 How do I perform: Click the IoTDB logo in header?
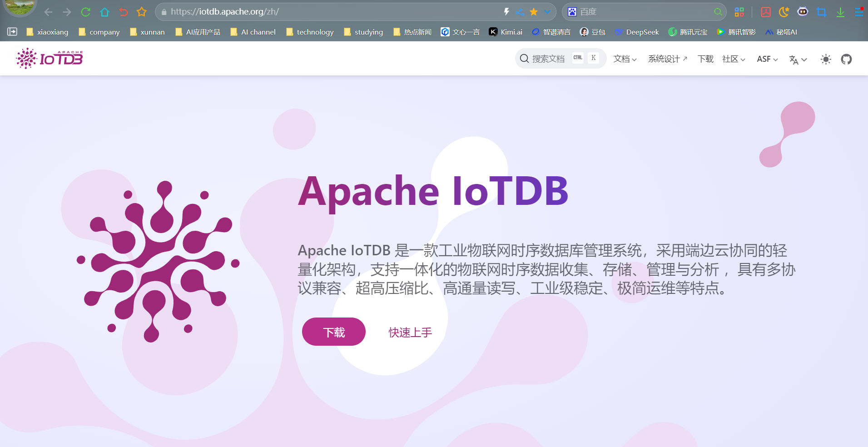(x=49, y=58)
